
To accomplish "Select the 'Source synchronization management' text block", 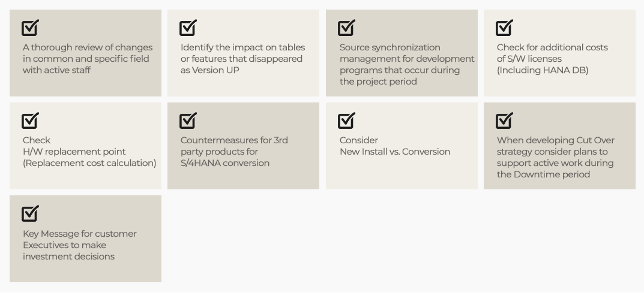I will [407, 64].
